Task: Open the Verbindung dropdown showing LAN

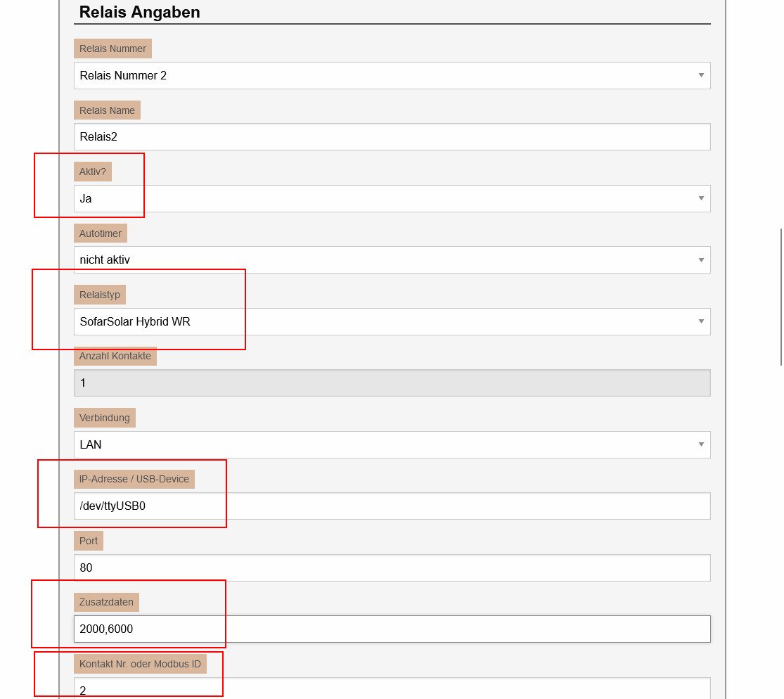Action: 392,444
